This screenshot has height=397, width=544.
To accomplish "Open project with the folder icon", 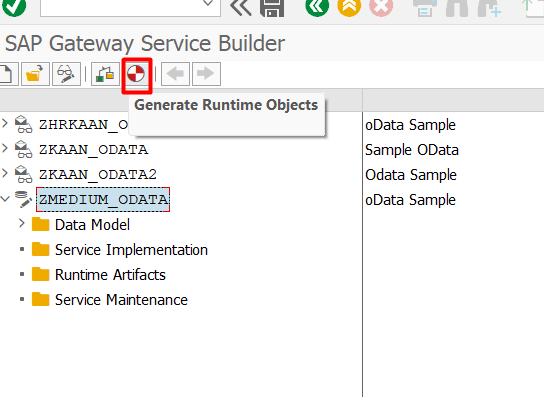I will click(35, 74).
